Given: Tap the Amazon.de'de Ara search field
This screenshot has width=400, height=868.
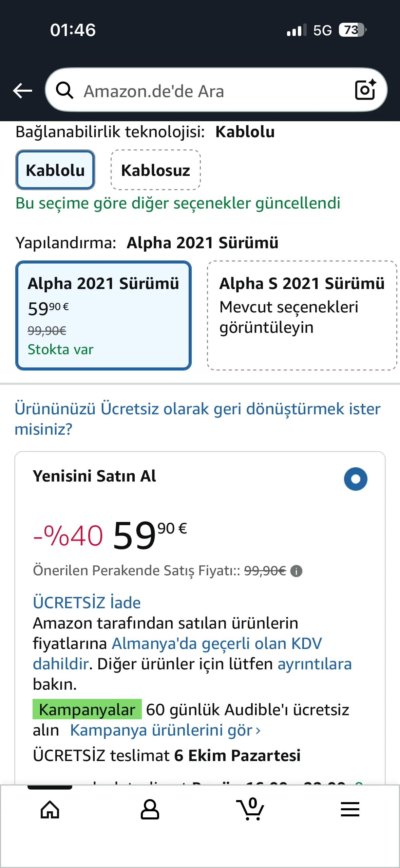Looking at the screenshot, I should (210, 91).
